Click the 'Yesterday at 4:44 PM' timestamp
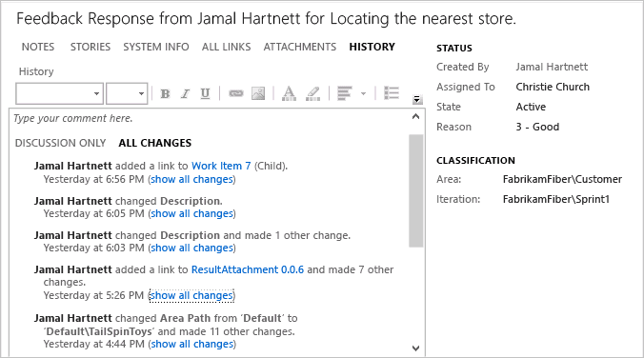This screenshot has width=644, height=358. click(x=93, y=344)
